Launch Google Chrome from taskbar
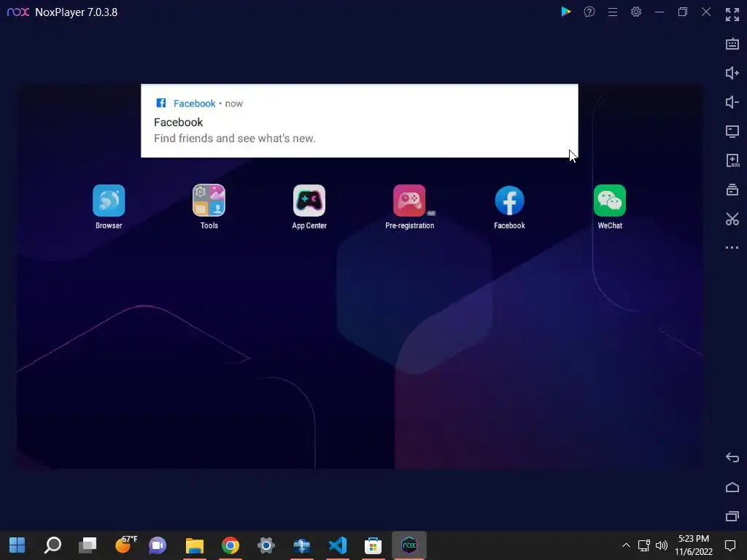Image resolution: width=747 pixels, height=560 pixels. click(230, 545)
